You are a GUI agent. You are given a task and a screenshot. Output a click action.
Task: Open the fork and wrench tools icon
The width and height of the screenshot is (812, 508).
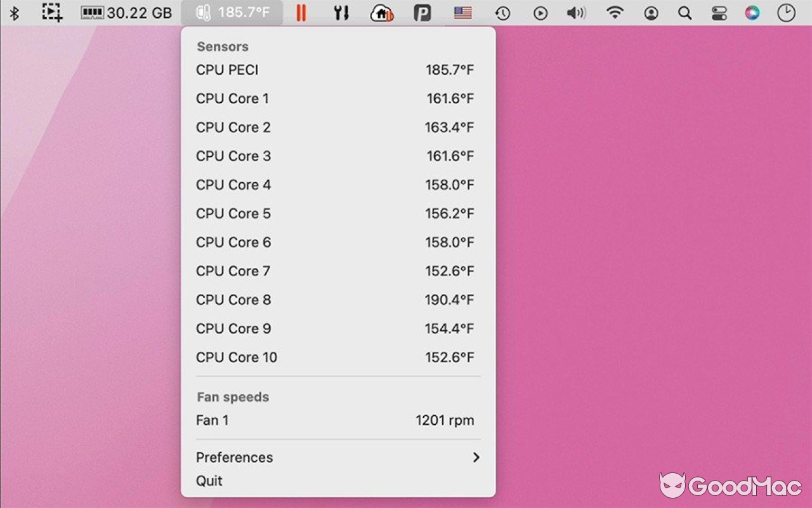click(x=341, y=13)
